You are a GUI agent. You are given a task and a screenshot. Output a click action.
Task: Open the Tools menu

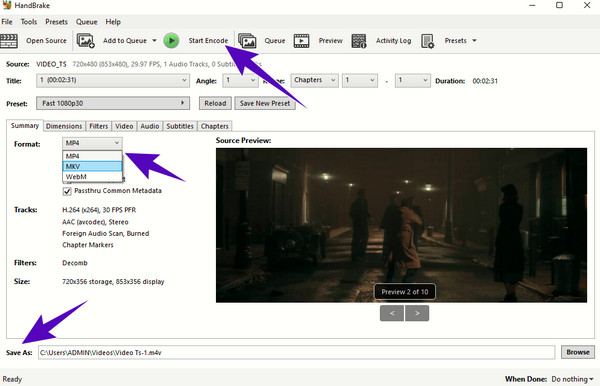(29, 22)
